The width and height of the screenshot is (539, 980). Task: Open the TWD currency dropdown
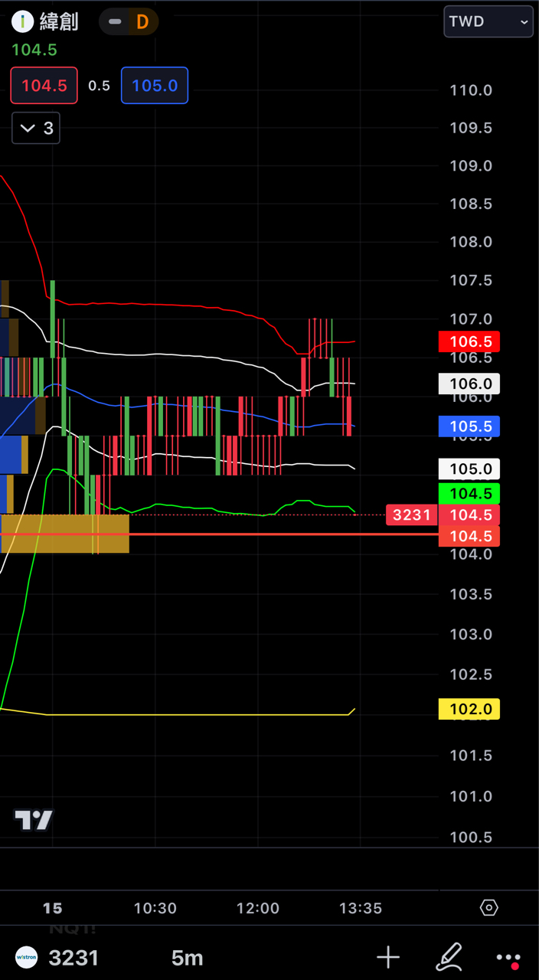[488, 21]
